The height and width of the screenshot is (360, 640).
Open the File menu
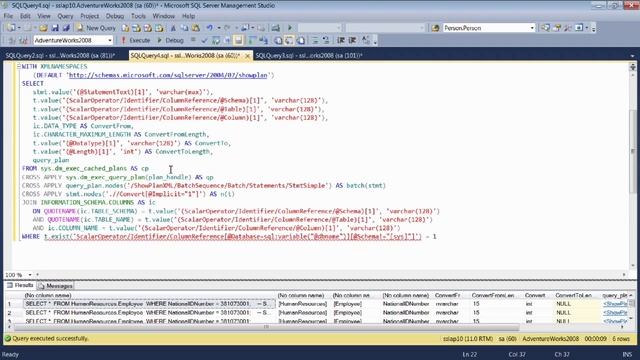pos(9,16)
